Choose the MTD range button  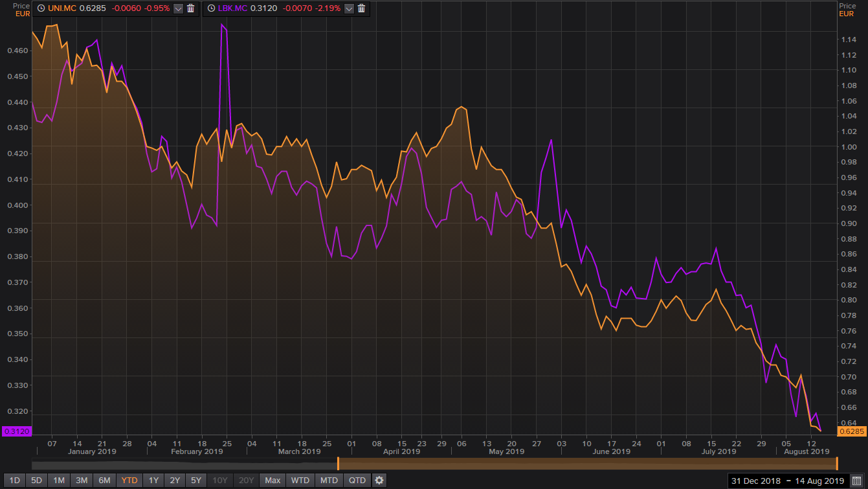tap(329, 481)
